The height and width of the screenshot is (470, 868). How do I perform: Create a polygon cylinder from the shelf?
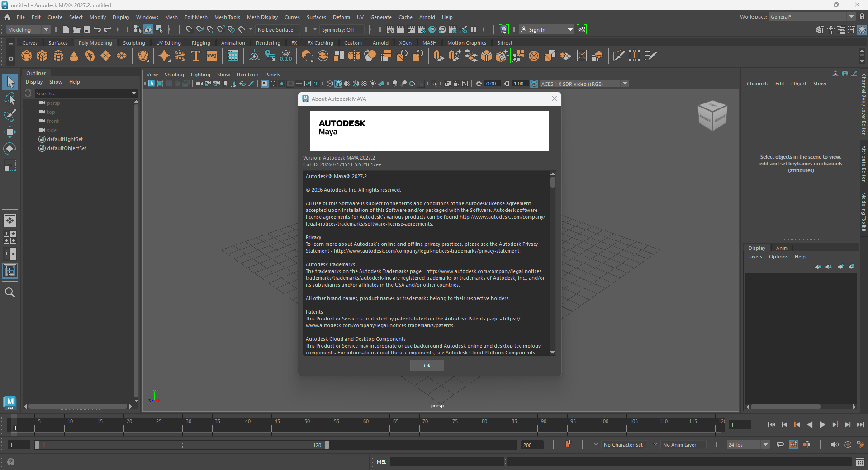click(58, 56)
